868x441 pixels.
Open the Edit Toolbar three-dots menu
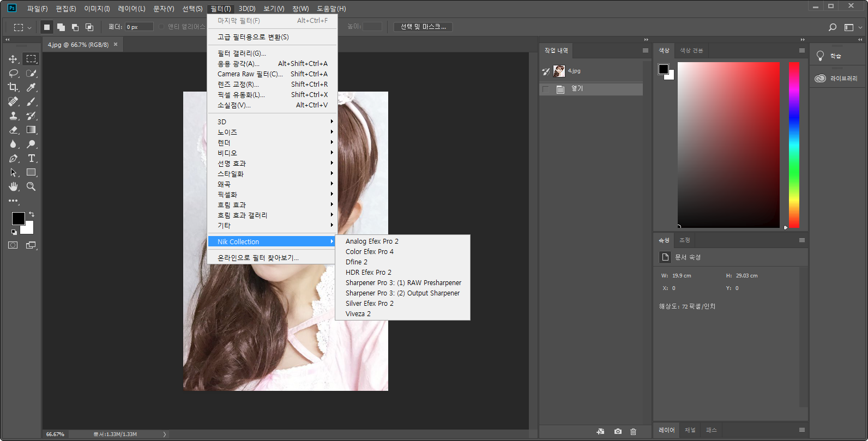[13, 201]
